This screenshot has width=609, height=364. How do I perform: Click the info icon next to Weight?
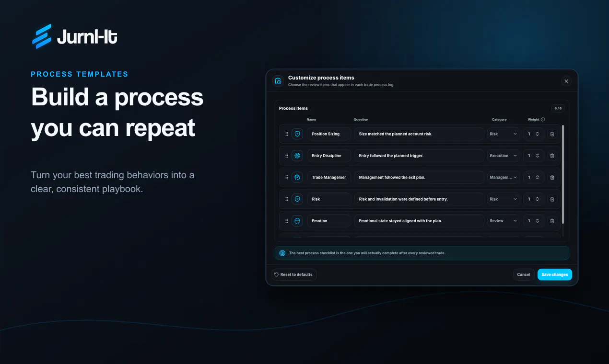click(543, 120)
